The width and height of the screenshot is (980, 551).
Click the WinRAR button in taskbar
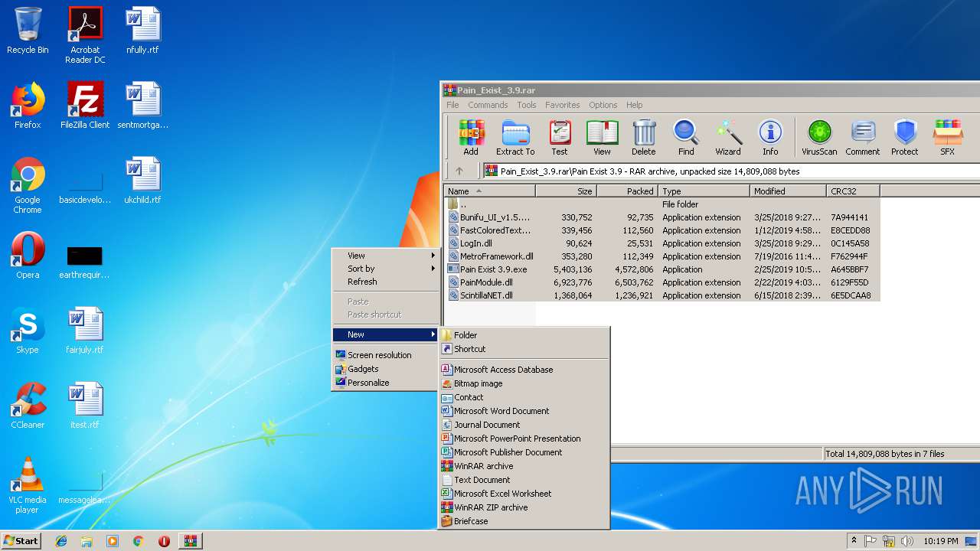coord(190,541)
